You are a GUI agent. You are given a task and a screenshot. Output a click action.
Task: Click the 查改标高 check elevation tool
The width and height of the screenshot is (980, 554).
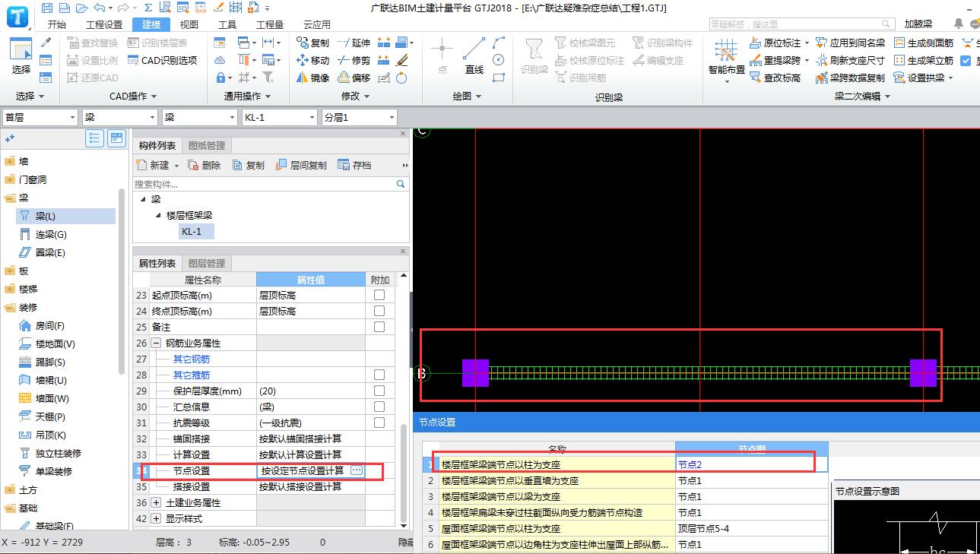pyautogui.click(x=775, y=78)
